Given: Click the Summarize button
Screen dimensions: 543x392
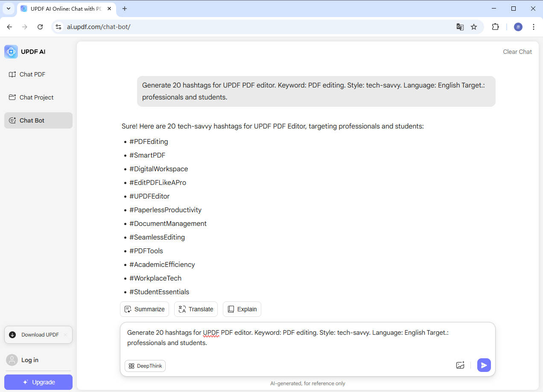Looking at the screenshot, I should pos(144,309).
